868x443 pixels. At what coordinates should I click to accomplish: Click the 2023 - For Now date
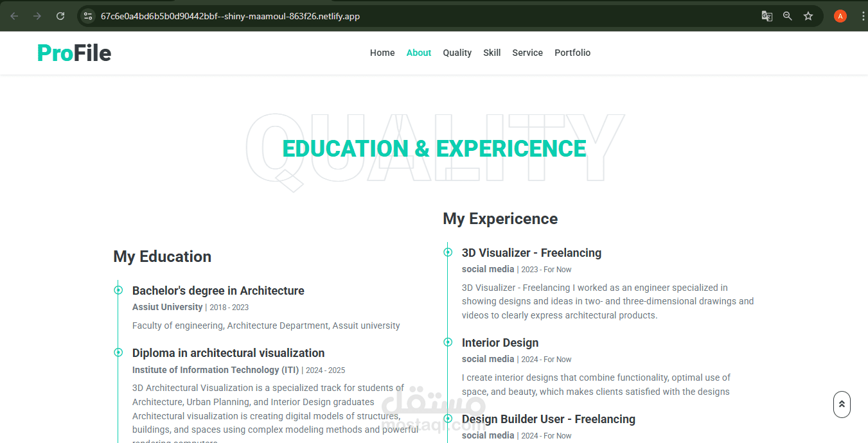click(546, 270)
